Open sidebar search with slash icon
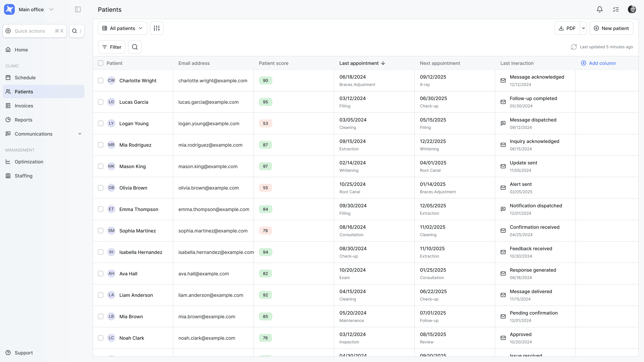Viewport: 644px width, 362px height. [x=77, y=31]
